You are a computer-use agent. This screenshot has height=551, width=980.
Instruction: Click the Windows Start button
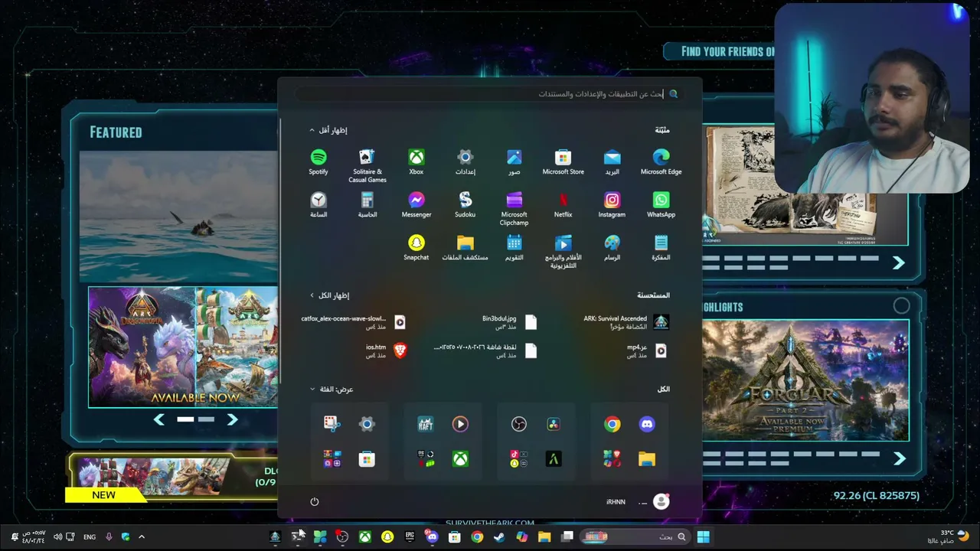click(703, 536)
